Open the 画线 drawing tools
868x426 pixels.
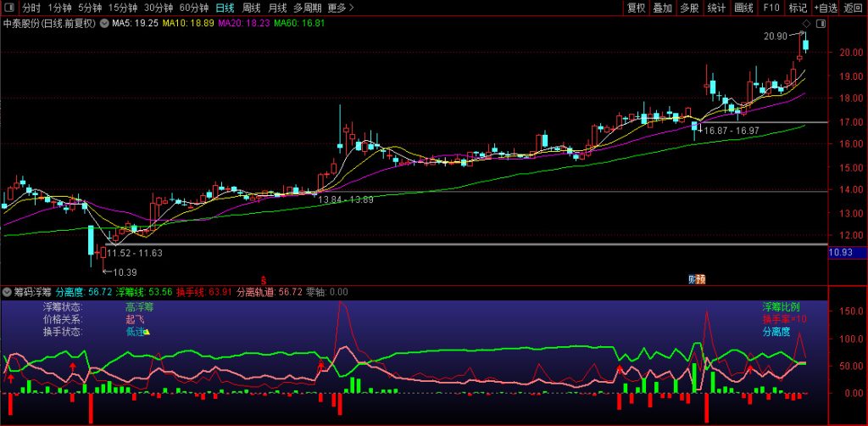(743, 8)
